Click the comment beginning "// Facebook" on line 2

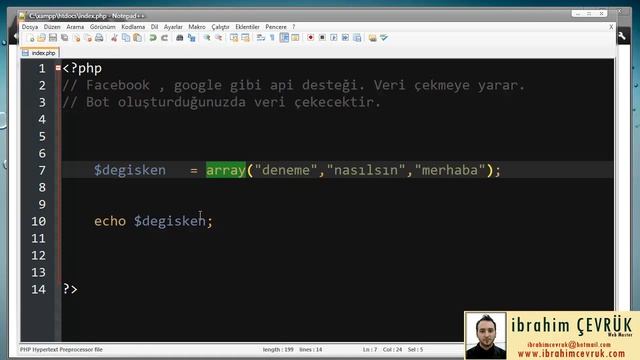tap(293, 85)
